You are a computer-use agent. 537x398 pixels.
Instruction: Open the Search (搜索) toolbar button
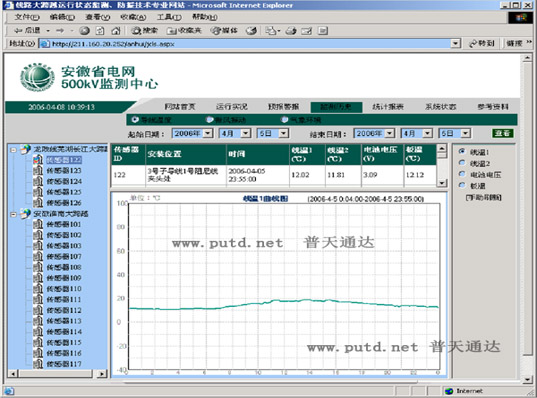pyautogui.click(x=144, y=30)
